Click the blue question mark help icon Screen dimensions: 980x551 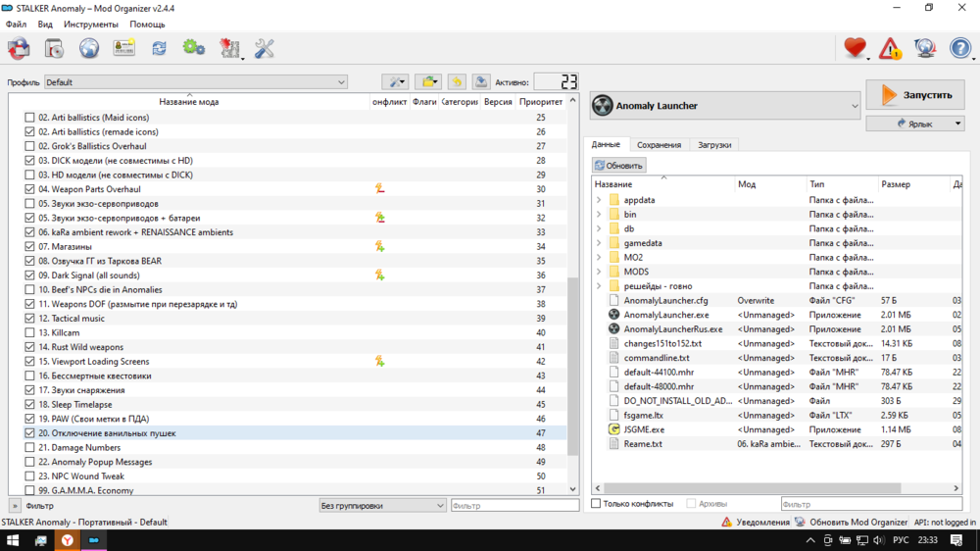tap(959, 48)
